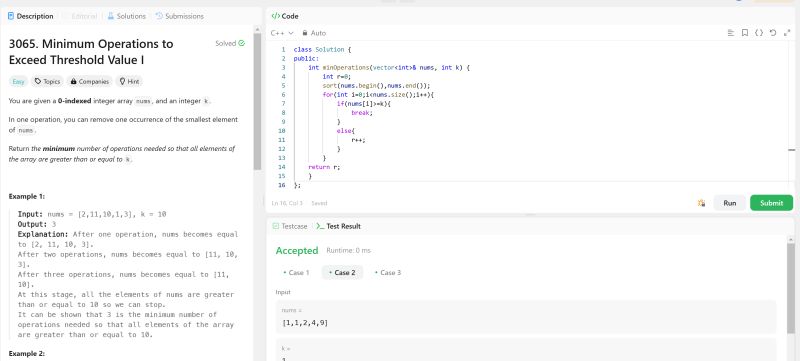800x361 pixels.
Task: Switch to the Testcase tab
Action: pos(290,226)
